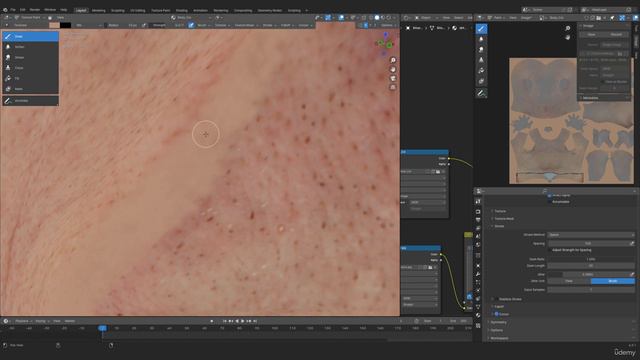Image resolution: width=640 pixels, height=360 pixels.
Task: Click the 3D viewport pan hand icon
Action: [393, 69]
